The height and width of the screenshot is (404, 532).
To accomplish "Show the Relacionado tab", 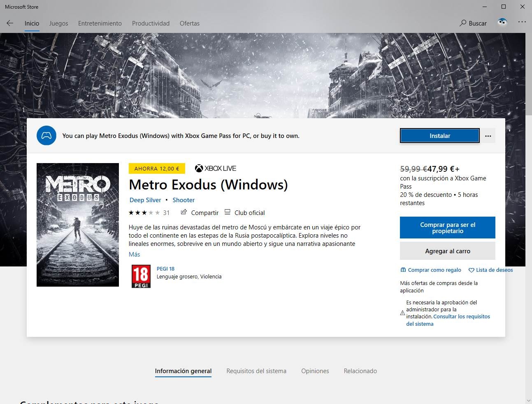I will 360,371.
